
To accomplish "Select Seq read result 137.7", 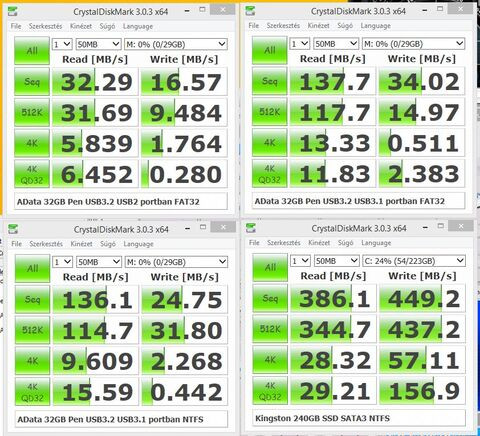I will click(x=333, y=81).
